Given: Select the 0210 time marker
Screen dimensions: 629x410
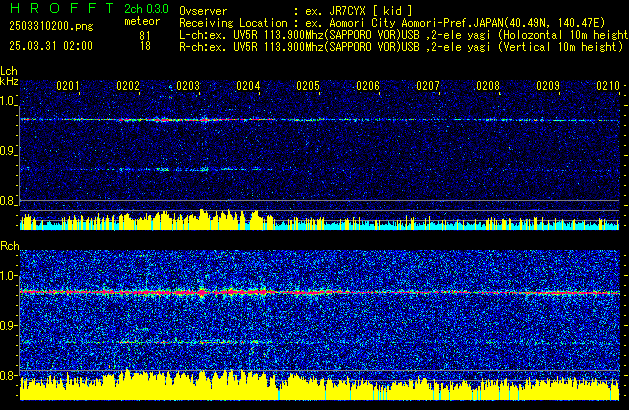Looking at the screenshot, I should [x=608, y=86].
